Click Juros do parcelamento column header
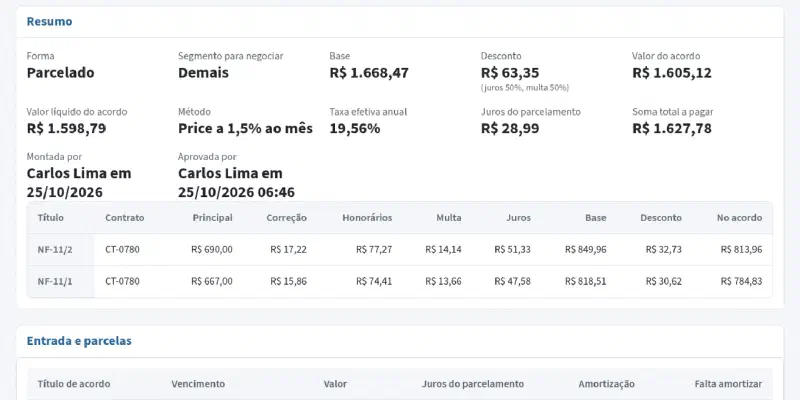The width and height of the screenshot is (800, 400). point(472,384)
